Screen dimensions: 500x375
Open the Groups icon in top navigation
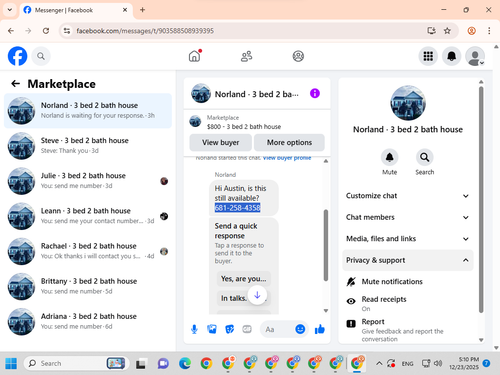[x=298, y=56]
